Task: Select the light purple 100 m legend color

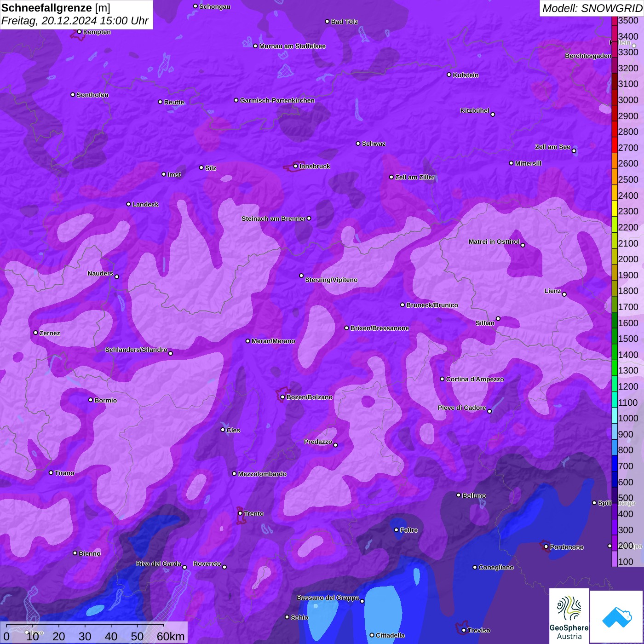Action: click(615, 559)
